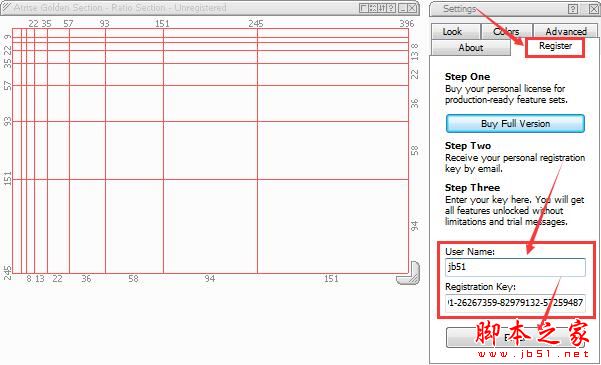Screen dimensions: 601x365
Task: Click the "Settings" panel title
Action: coord(460,9)
